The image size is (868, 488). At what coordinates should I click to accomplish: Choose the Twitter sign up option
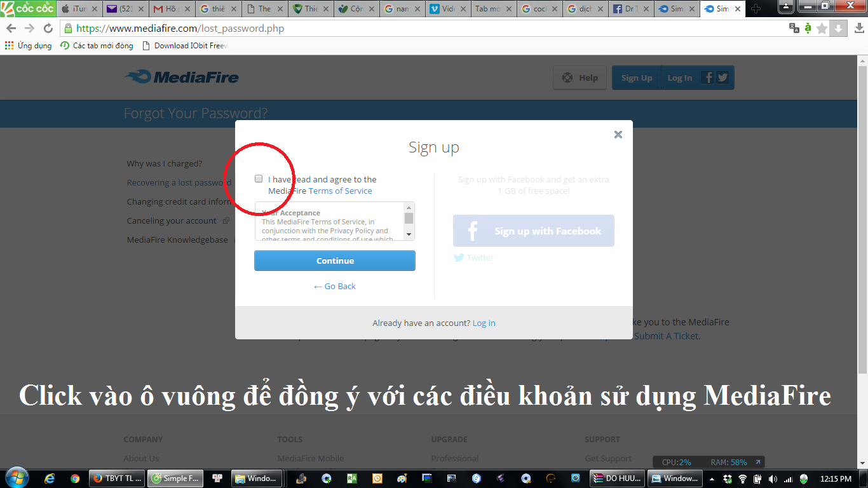click(x=473, y=257)
